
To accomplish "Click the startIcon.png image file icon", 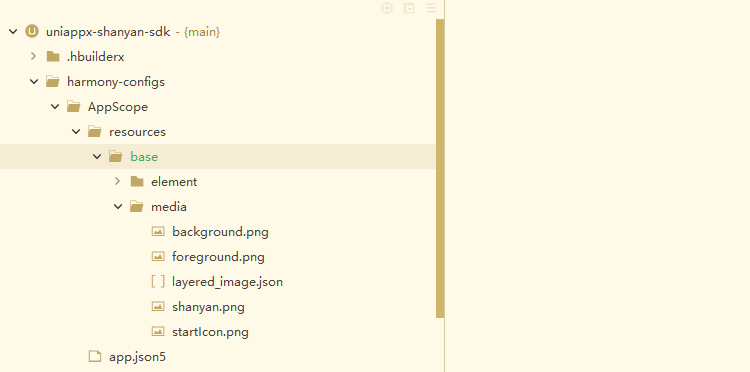I will (158, 331).
